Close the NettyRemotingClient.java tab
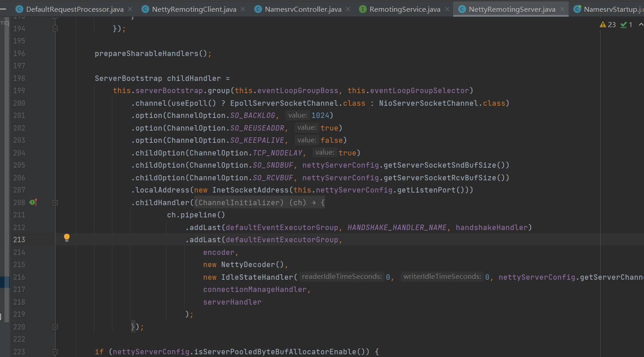 (x=243, y=9)
